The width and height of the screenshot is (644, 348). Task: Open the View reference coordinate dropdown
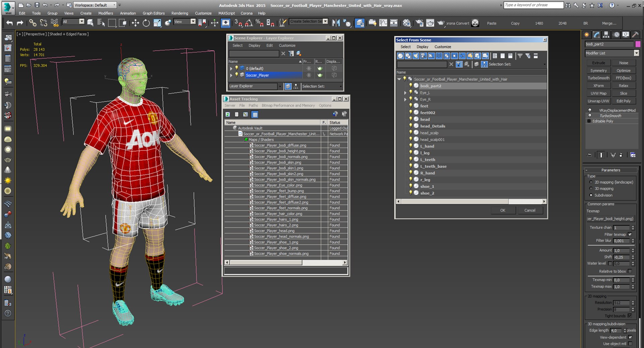tap(184, 21)
